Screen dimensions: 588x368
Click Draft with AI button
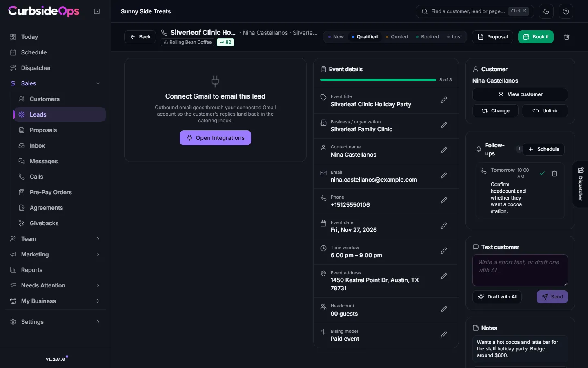(x=497, y=297)
